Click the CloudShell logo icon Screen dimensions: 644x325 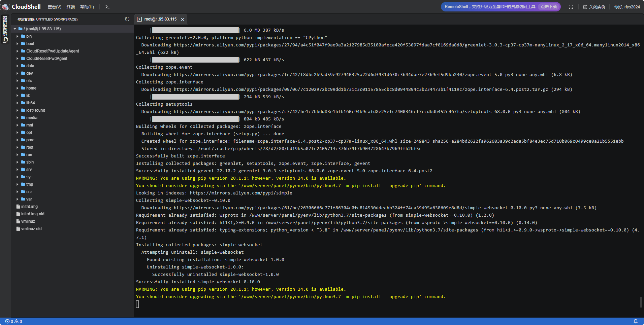(5, 7)
